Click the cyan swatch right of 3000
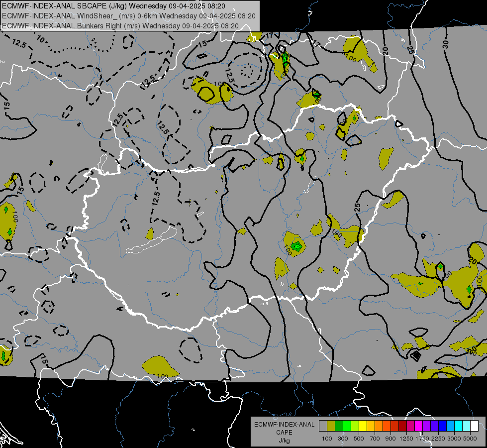Viewport: 487px width, 448px height. [459, 426]
